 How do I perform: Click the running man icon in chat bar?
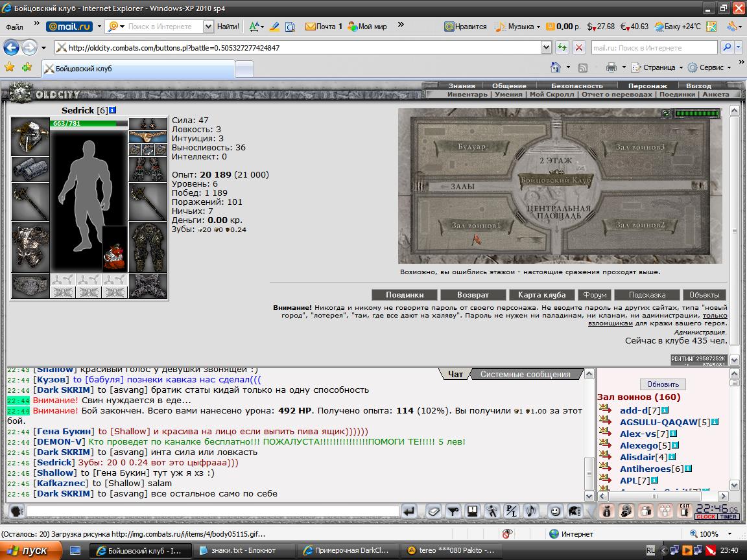pyautogui.click(x=492, y=511)
